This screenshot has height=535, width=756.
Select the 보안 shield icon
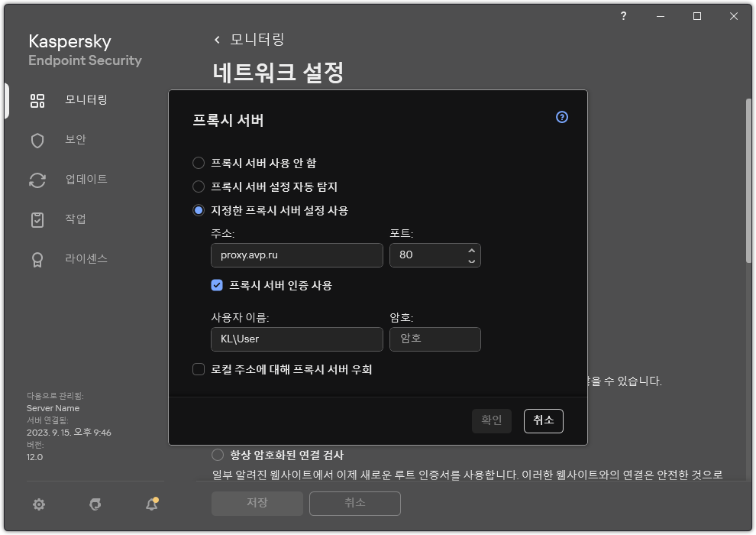tap(37, 139)
